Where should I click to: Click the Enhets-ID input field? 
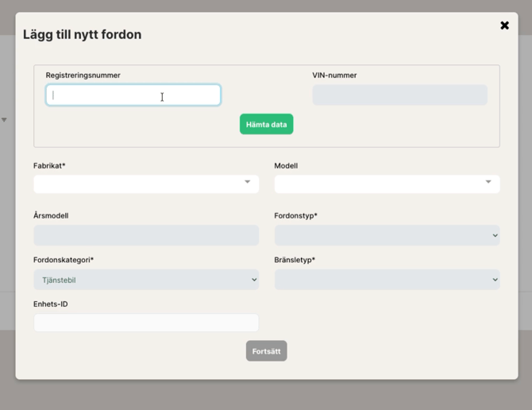click(x=146, y=323)
